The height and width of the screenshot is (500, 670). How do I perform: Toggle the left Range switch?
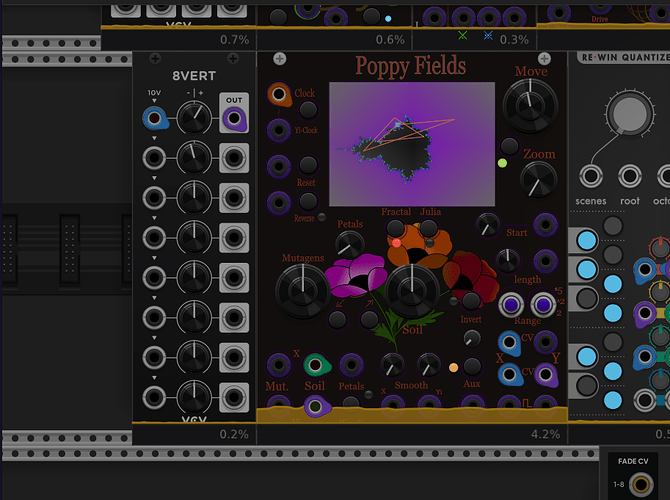(511, 304)
